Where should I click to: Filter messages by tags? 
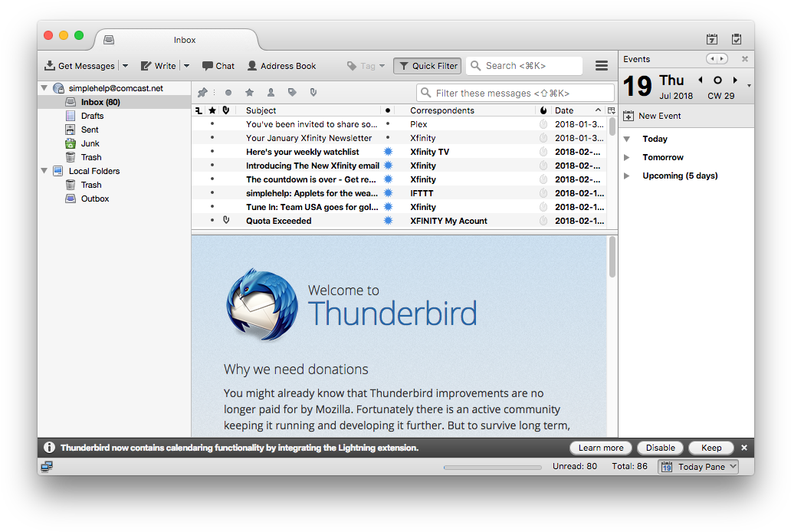[294, 92]
